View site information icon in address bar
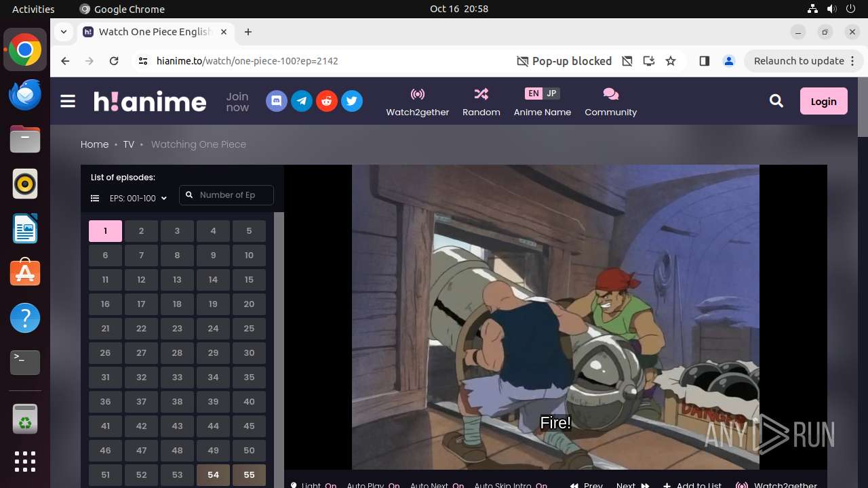 [142, 61]
